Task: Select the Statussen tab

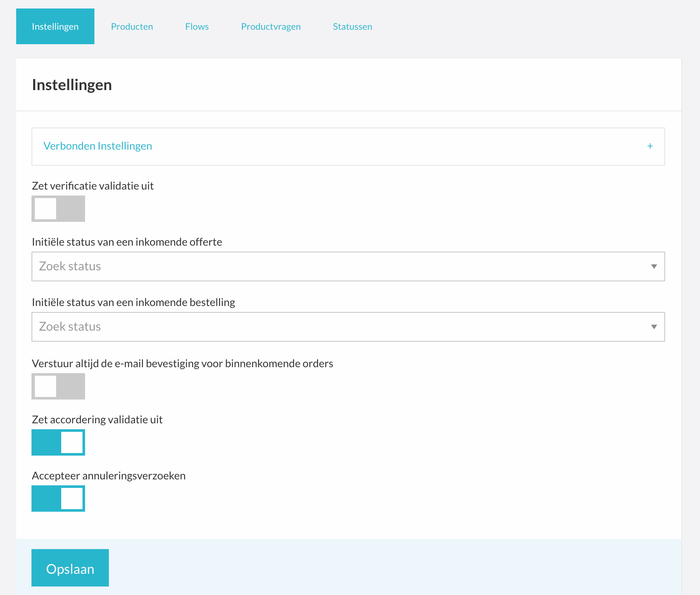Action: 353,26
